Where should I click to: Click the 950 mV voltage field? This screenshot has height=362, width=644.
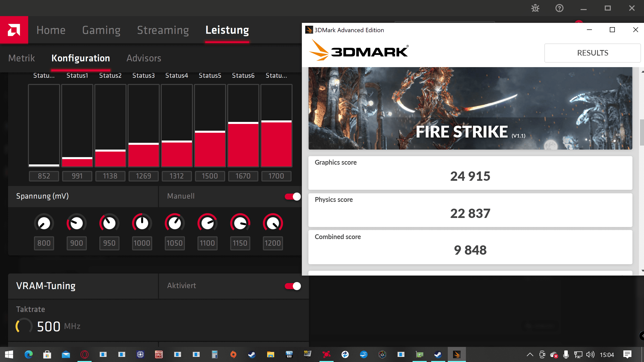tap(109, 243)
